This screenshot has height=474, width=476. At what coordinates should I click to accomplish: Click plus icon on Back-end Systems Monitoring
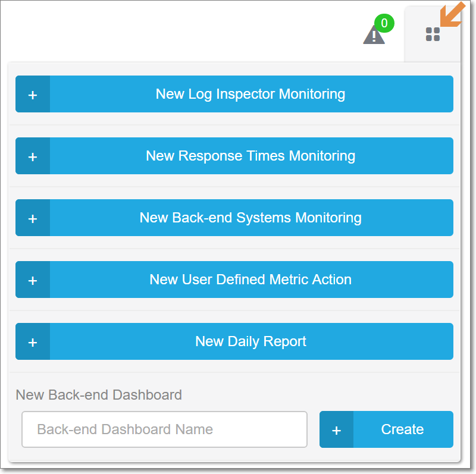coord(33,218)
